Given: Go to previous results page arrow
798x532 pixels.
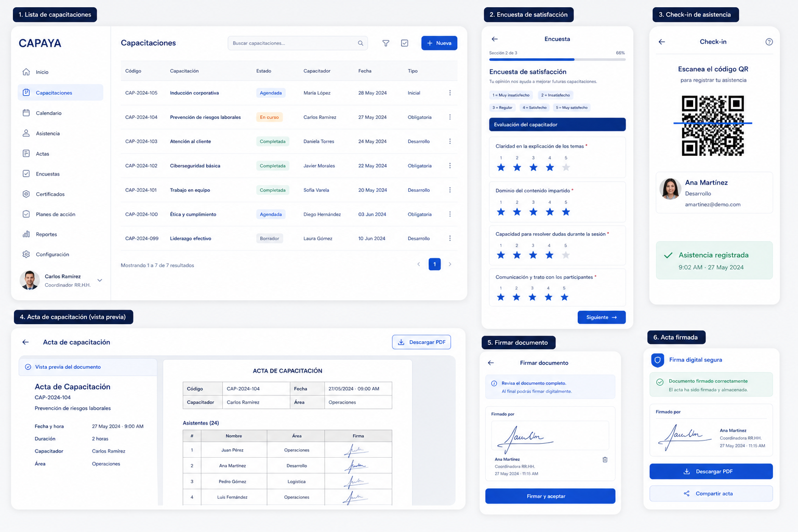Looking at the screenshot, I should pos(419,264).
